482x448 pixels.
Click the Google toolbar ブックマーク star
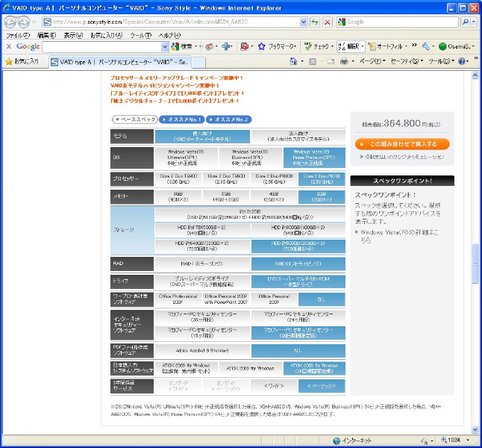point(261,46)
